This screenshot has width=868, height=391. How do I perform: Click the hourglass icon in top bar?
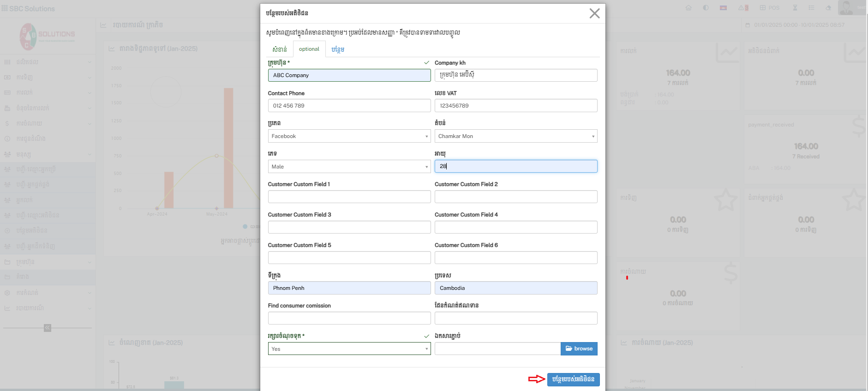click(x=795, y=8)
